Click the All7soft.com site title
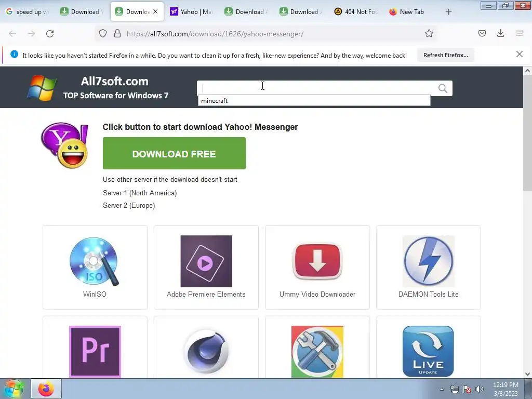Image resolution: width=532 pixels, height=399 pixels. [115, 82]
